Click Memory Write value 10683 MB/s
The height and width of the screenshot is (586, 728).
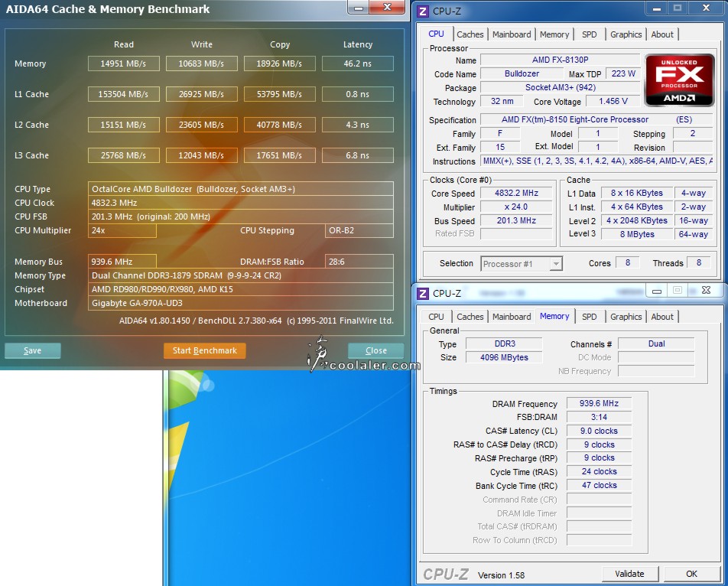pyautogui.click(x=202, y=63)
